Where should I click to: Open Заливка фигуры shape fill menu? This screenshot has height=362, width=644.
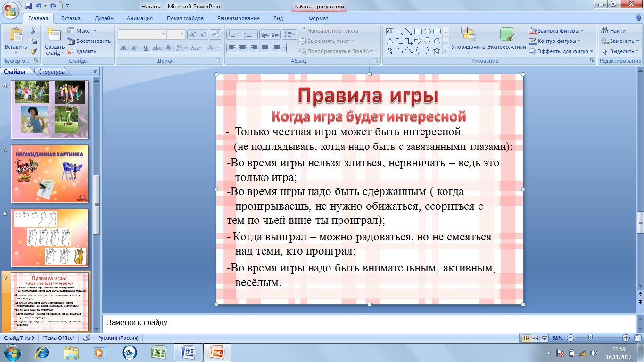point(556,31)
